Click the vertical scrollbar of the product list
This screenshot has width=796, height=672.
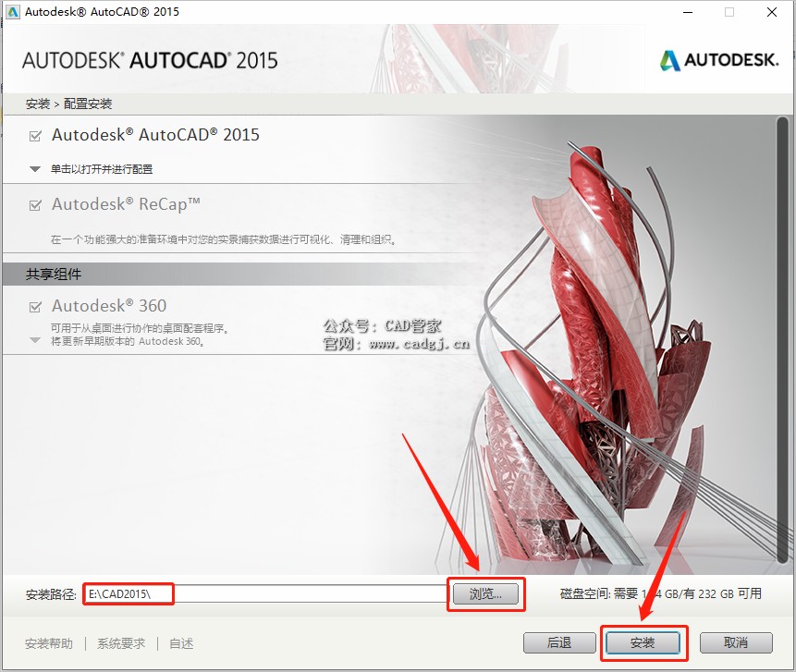tap(782, 339)
